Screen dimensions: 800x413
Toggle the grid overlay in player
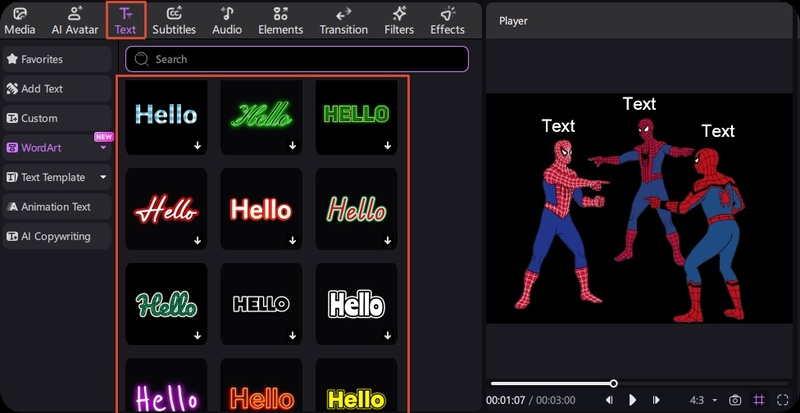tap(759, 400)
